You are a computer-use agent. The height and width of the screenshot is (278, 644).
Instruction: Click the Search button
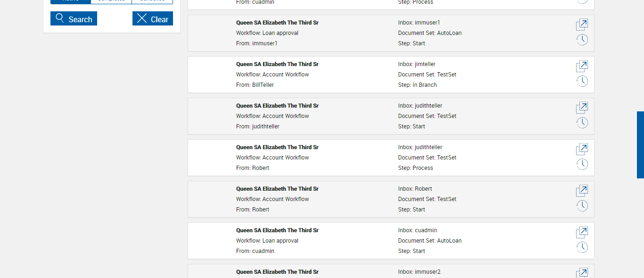point(74,19)
